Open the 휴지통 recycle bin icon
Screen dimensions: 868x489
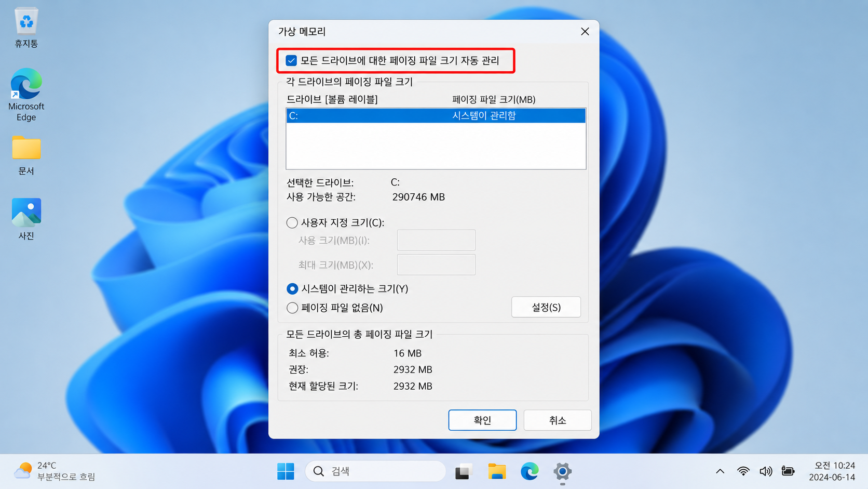tap(26, 27)
